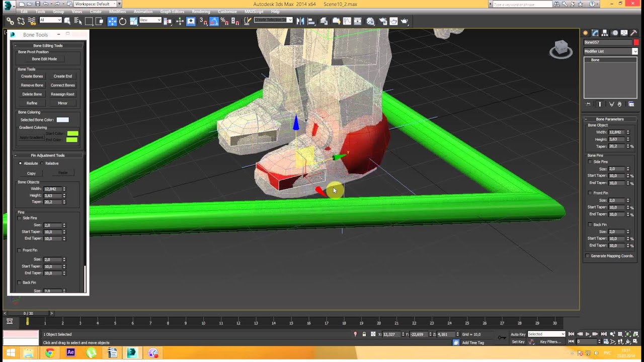
Task: Click the Bone057 object name field
Action: 608,42
